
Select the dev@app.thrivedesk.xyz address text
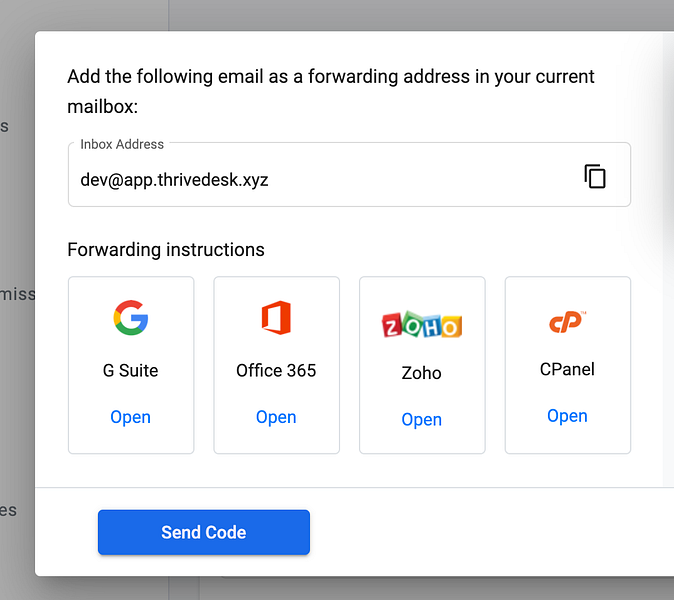tap(174, 180)
